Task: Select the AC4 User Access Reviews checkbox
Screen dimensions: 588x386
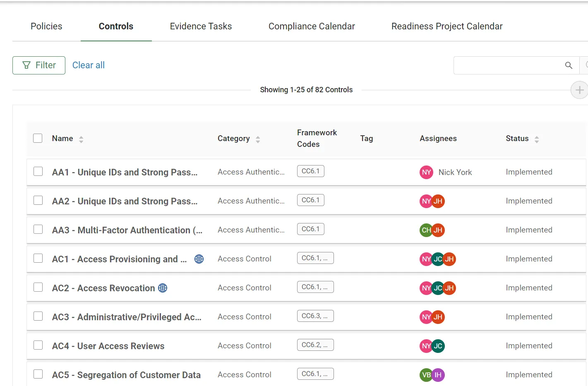Action: point(38,345)
